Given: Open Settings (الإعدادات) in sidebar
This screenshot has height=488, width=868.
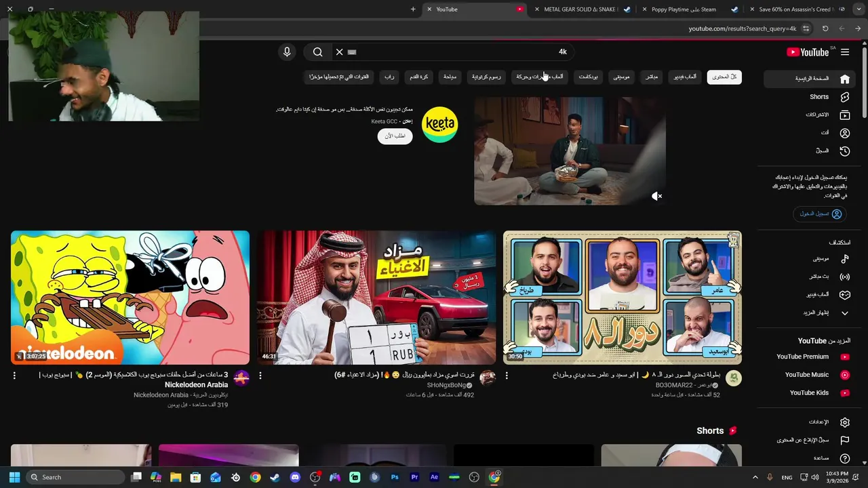Looking at the screenshot, I should pyautogui.click(x=808, y=422).
